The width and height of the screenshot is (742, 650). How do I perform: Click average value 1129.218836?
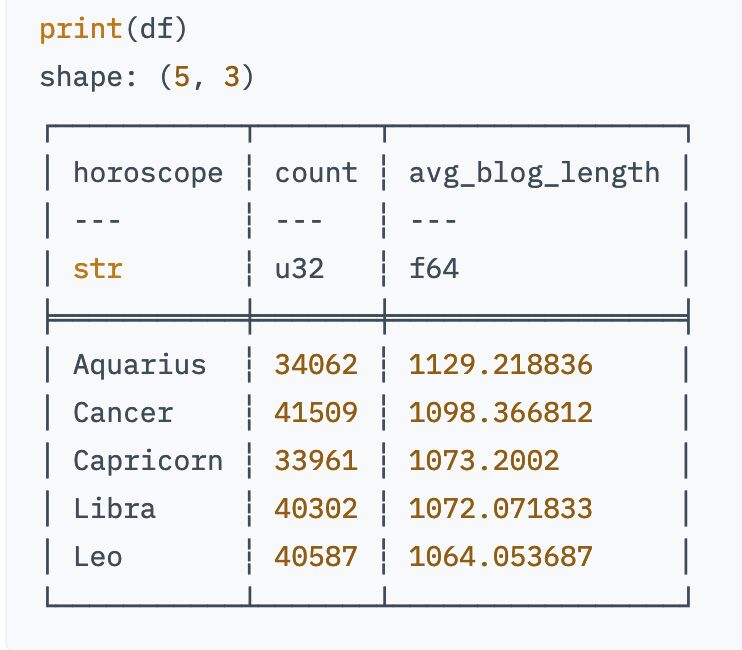pos(500,365)
